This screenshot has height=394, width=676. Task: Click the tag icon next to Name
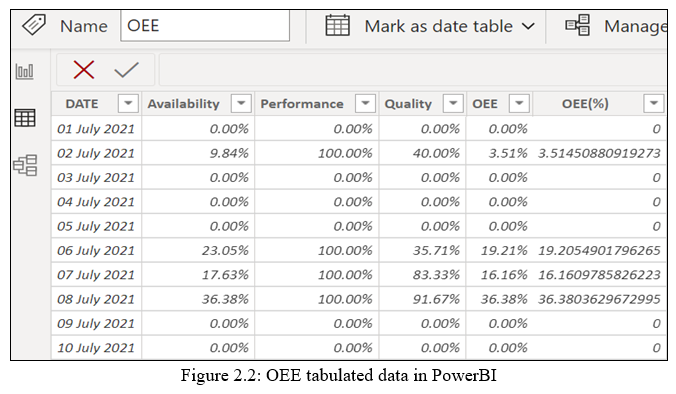34,25
